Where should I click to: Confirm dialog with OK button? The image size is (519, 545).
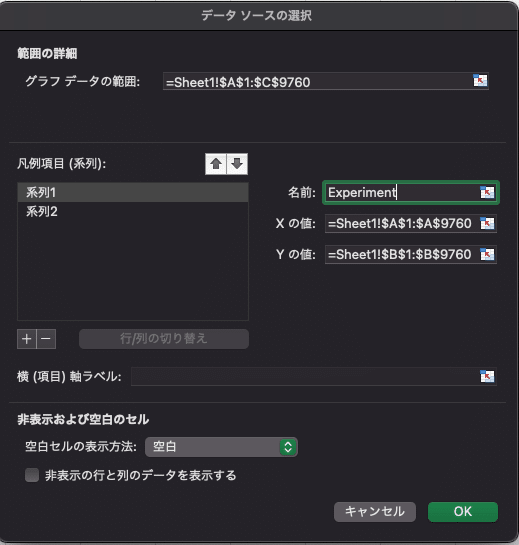pyautogui.click(x=463, y=512)
